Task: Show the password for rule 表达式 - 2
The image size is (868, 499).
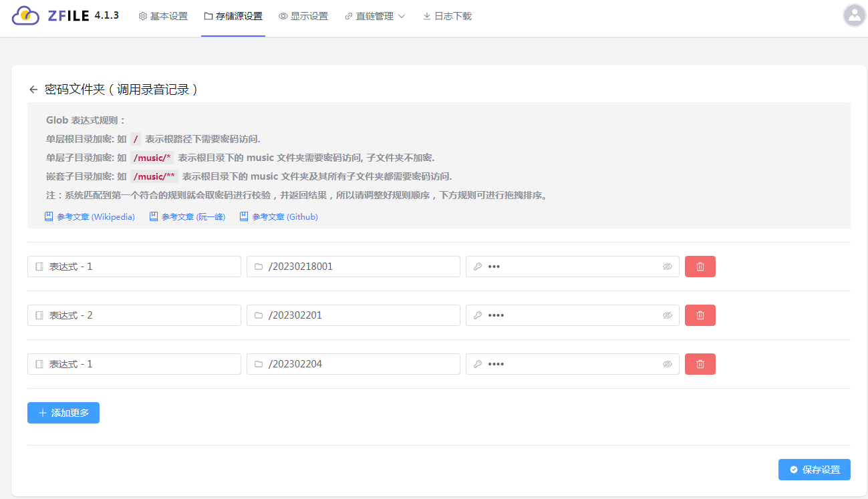Action: click(668, 315)
